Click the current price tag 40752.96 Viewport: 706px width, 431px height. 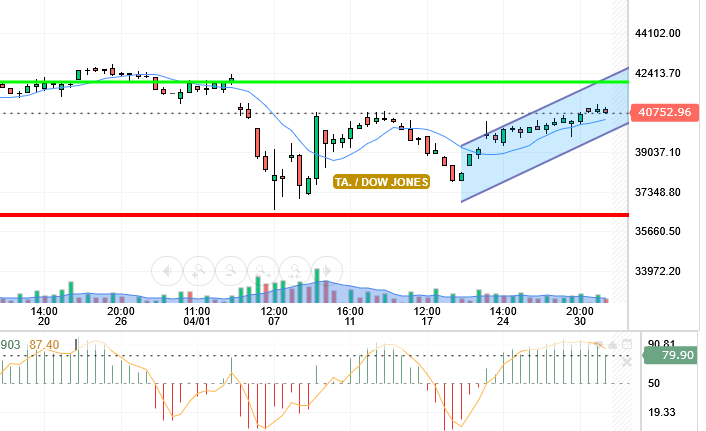pos(665,112)
